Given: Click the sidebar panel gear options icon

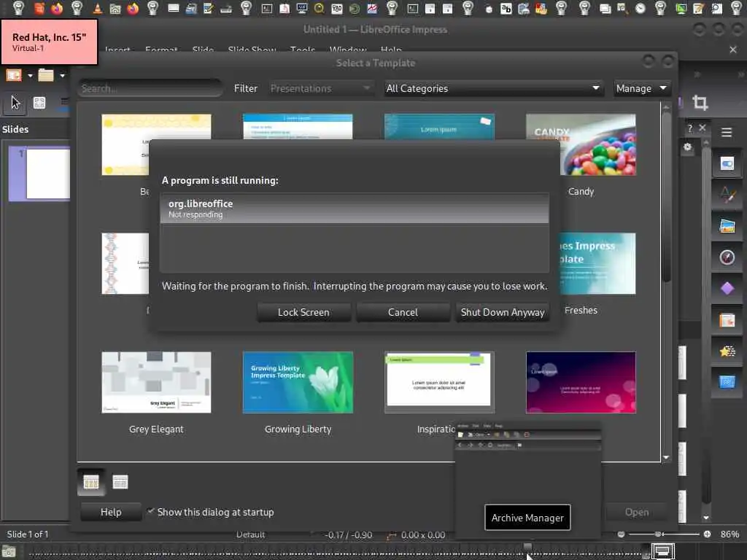Looking at the screenshot, I should pos(687,147).
